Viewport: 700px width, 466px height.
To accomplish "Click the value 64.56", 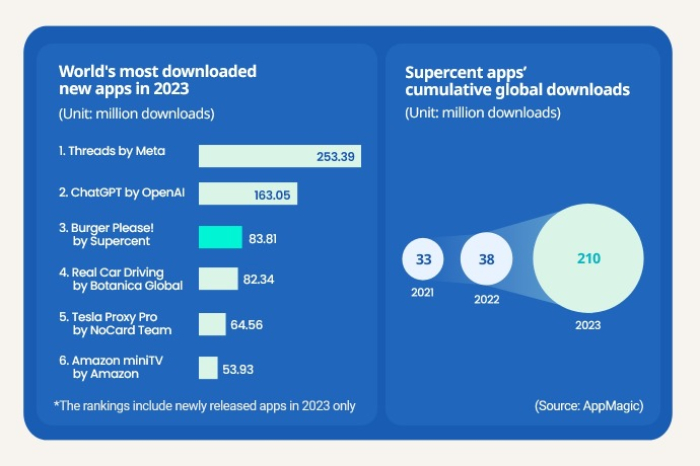I will pos(246,325).
